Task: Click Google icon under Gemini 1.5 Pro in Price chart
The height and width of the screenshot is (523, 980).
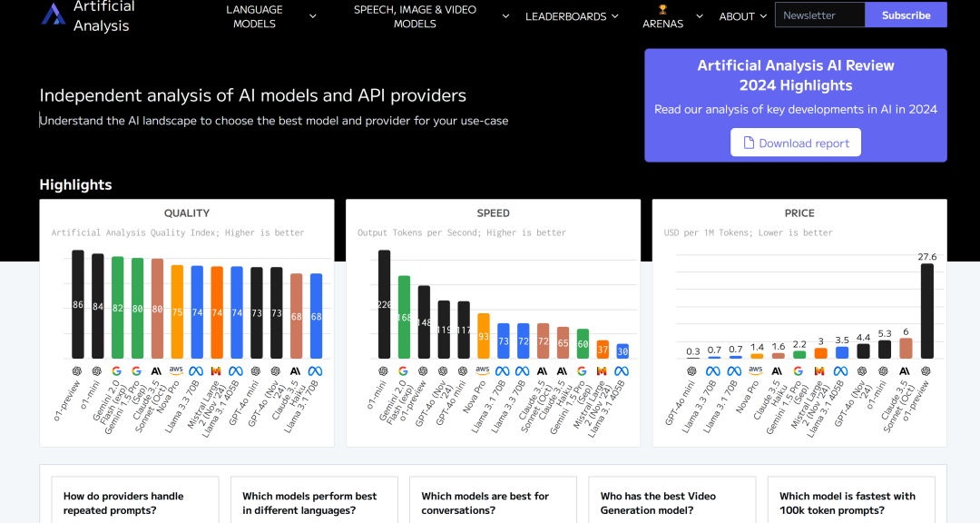Action: 799,371
